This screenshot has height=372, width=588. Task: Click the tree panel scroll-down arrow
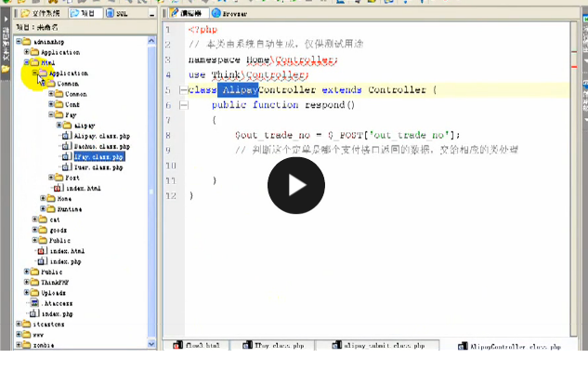151,343
